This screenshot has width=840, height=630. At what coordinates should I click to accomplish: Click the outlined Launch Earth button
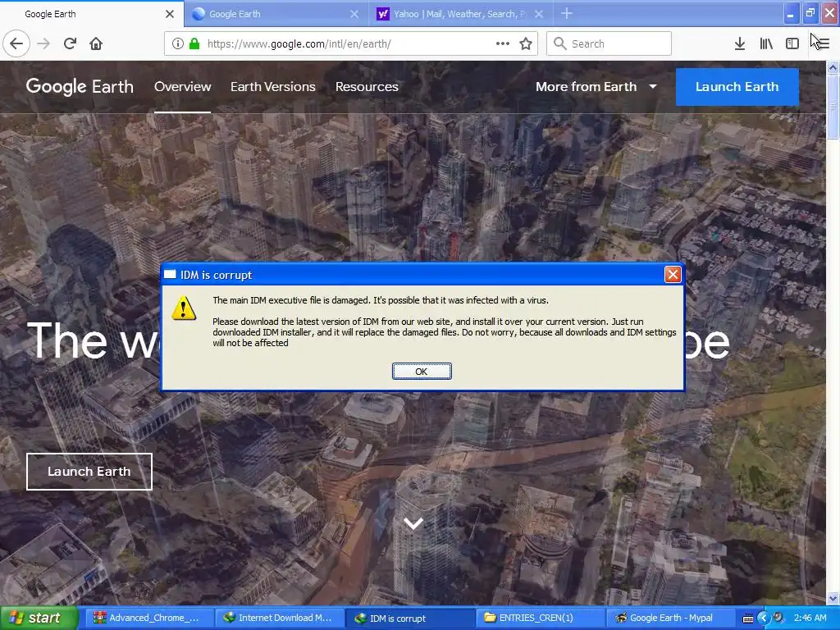tap(89, 472)
